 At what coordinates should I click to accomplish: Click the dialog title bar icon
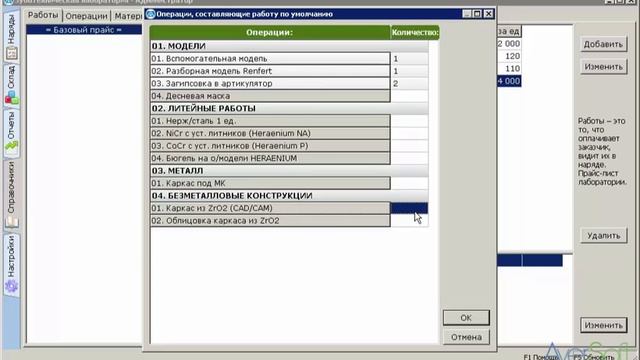click(151, 14)
